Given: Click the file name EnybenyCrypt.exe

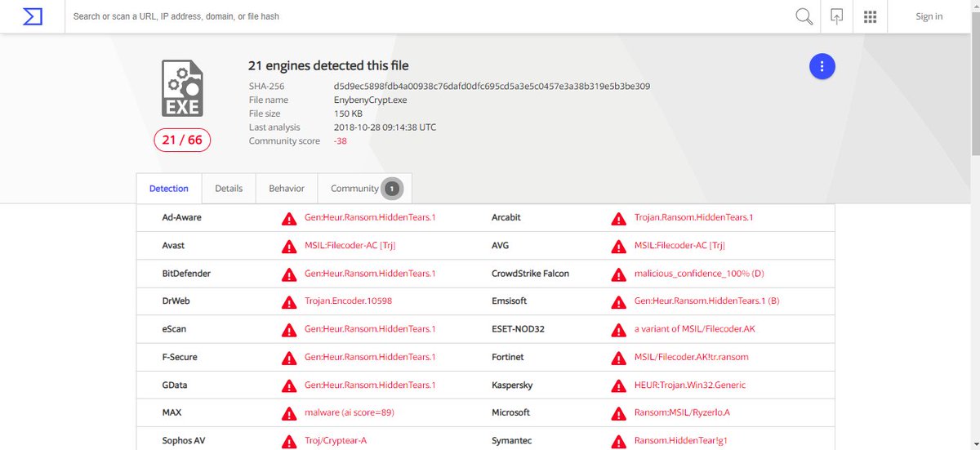Looking at the screenshot, I should [x=370, y=100].
